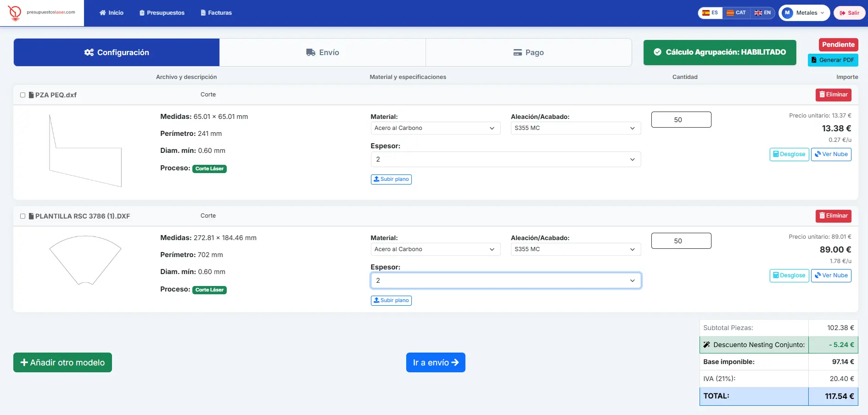868x415 pixels.
Task: Open Desglose breakdown for PZA PEQ.dxf
Action: tap(789, 154)
